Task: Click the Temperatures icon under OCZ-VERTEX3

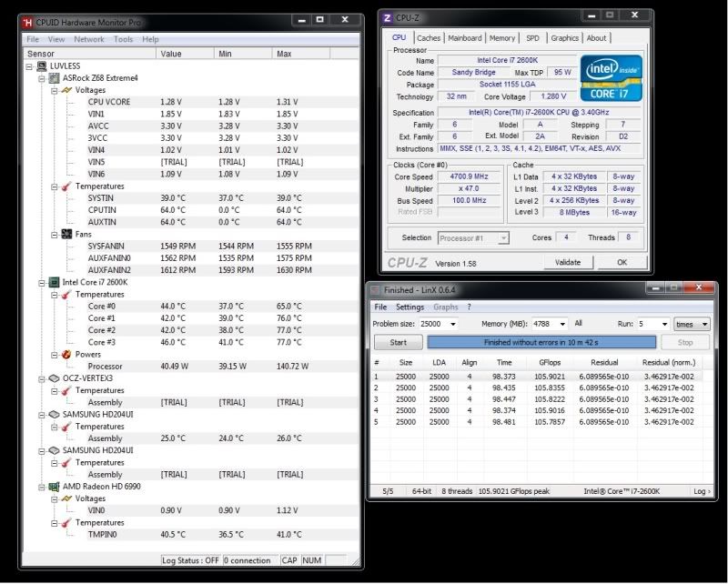Action: (66, 390)
